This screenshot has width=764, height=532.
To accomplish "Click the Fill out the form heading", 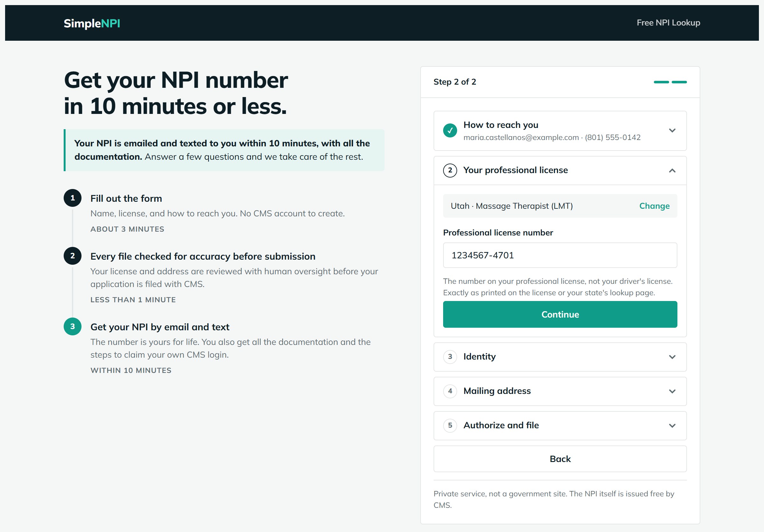I will tap(126, 199).
